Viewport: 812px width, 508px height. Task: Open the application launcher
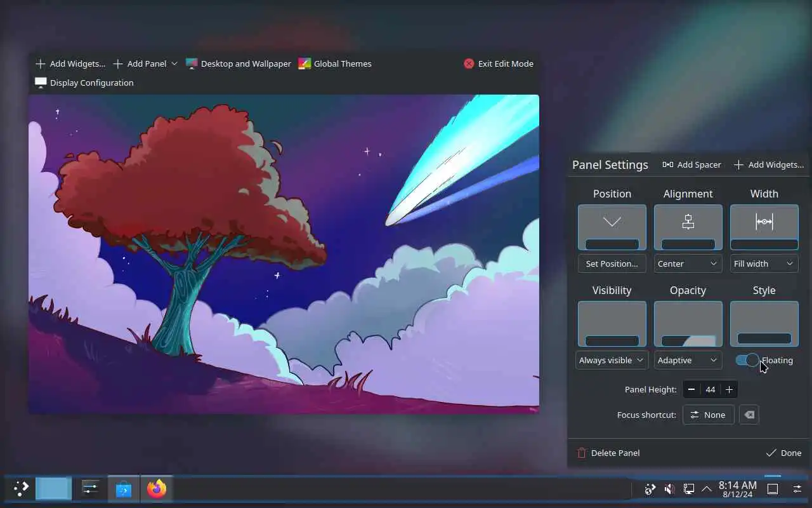pyautogui.click(x=21, y=488)
